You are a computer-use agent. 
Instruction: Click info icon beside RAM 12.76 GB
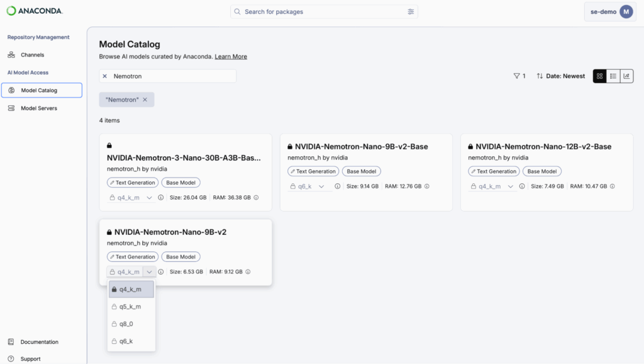click(428, 186)
